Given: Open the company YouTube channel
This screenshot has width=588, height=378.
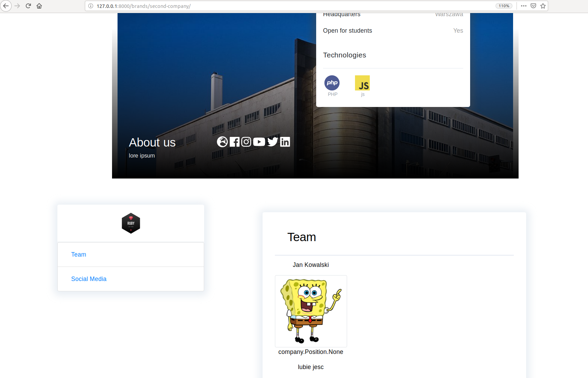Looking at the screenshot, I should (259, 142).
